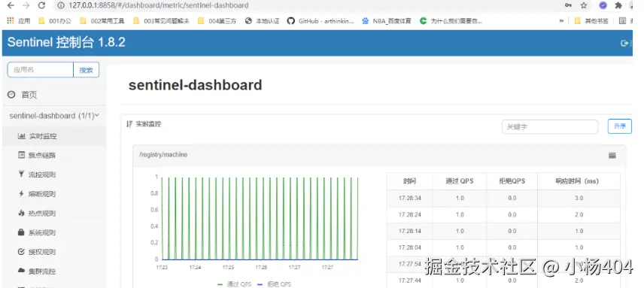Click the 响应时间 (ms) column header
The height and width of the screenshot is (288, 644).
579,181
